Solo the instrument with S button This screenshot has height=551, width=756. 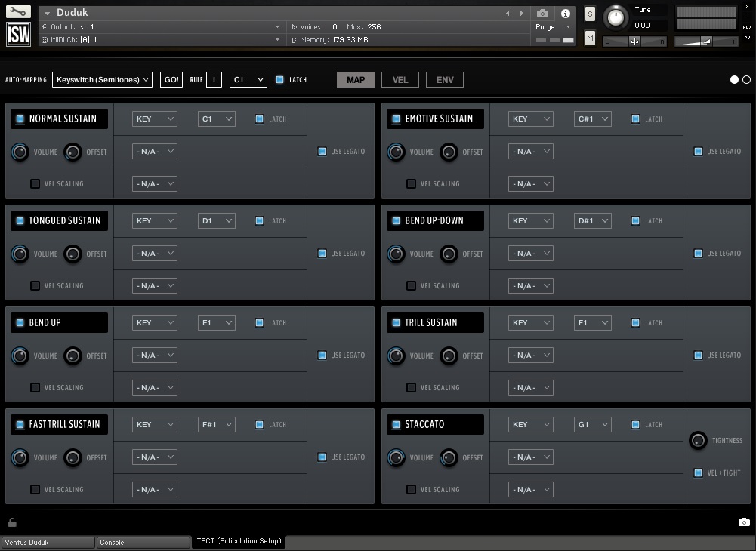(x=590, y=14)
